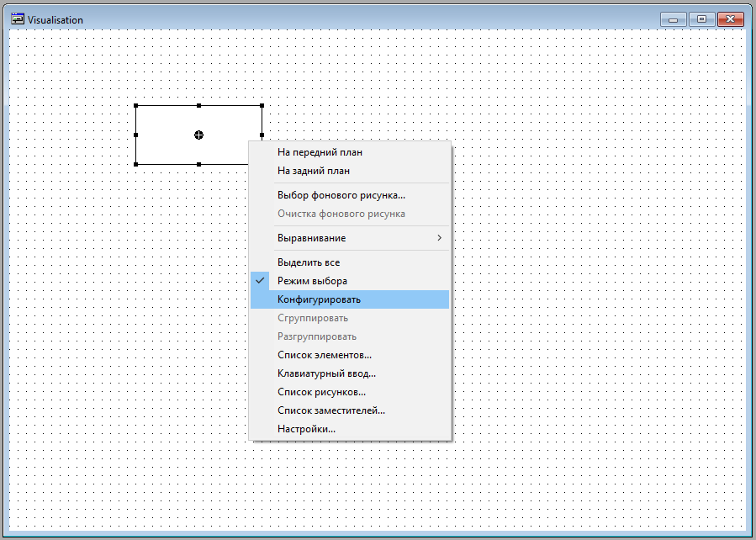The height and width of the screenshot is (540, 756).
Task: Toggle the checked Режим выбора option
Action: point(312,281)
